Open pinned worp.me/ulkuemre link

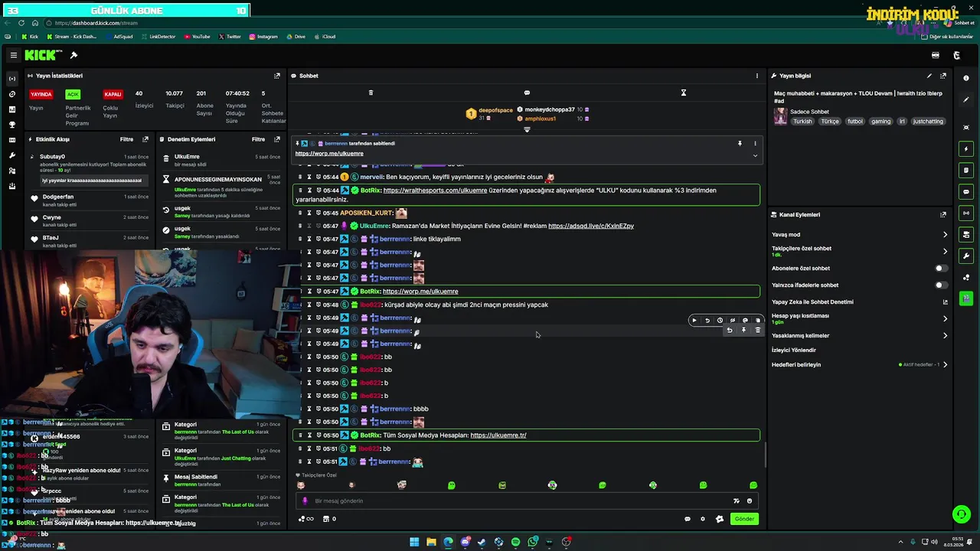pos(329,154)
